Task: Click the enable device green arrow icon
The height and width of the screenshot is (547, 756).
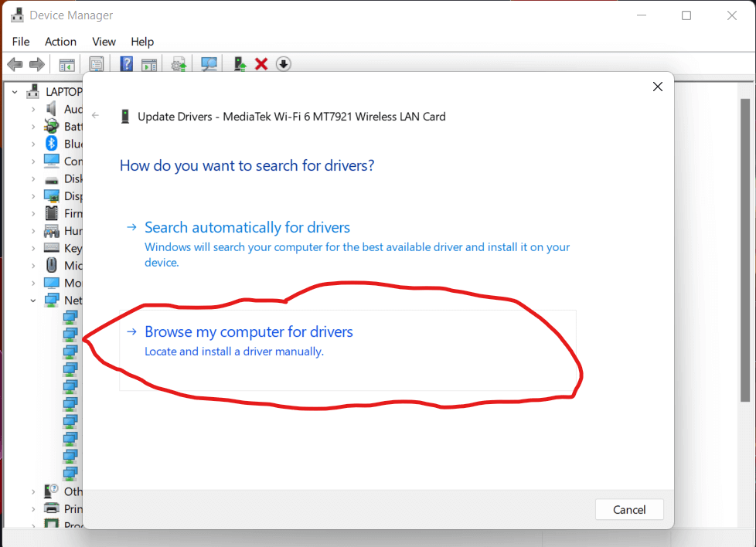Action: click(x=240, y=64)
